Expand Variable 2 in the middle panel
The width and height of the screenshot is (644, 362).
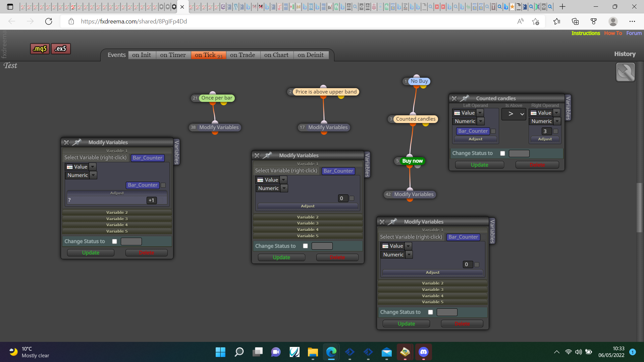click(308, 217)
